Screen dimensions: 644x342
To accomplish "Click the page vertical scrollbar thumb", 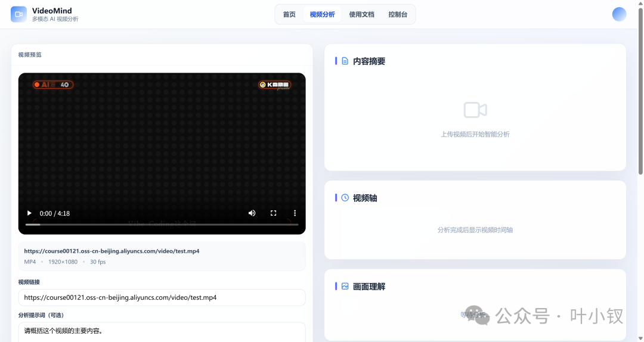I will [640, 91].
